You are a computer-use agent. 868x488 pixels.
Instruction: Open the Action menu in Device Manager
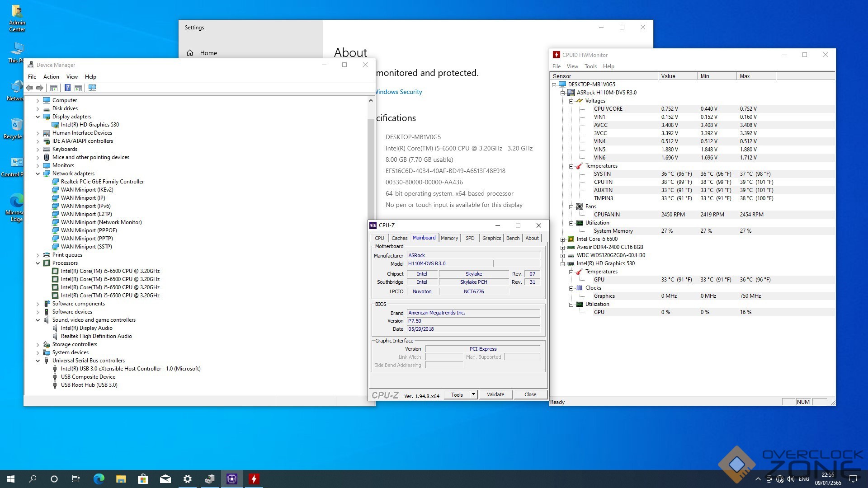pyautogui.click(x=51, y=77)
